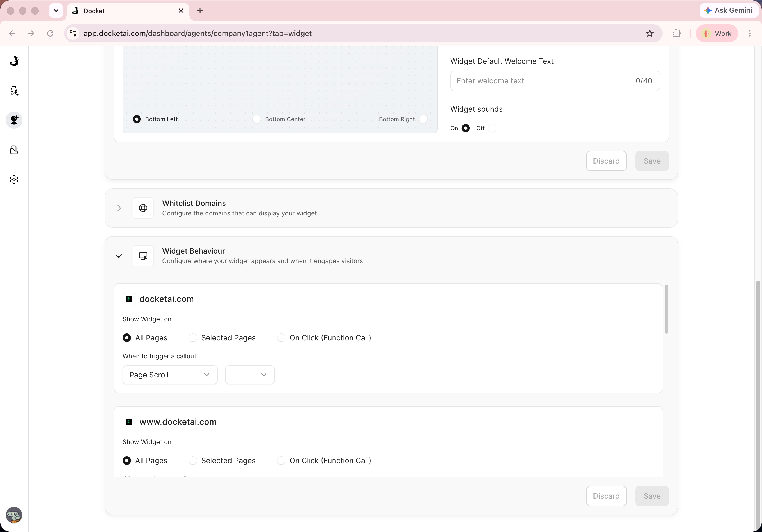Open a new browser tab

[x=200, y=11]
